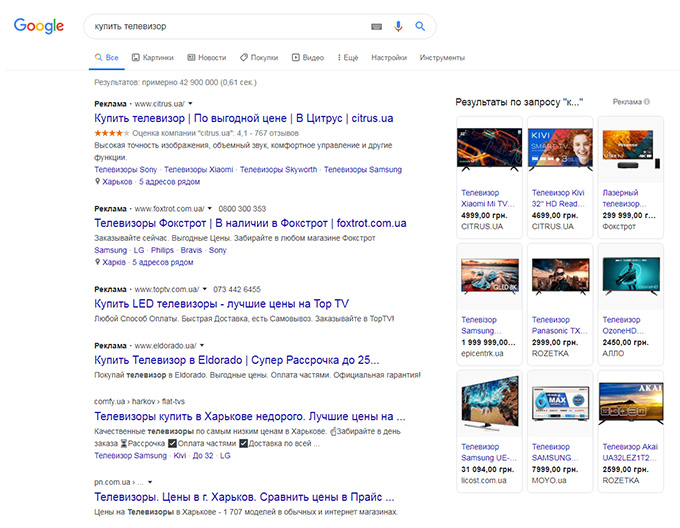Expand dropdown arrow next to www.eldorado.ua

(202, 345)
